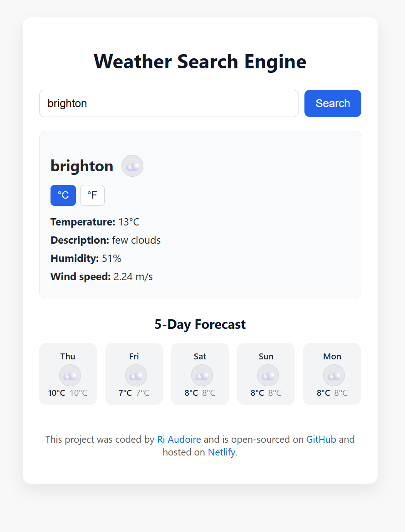The height and width of the screenshot is (532, 405).
Task: Select the Thu forecast day label
Action: tap(68, 357)
